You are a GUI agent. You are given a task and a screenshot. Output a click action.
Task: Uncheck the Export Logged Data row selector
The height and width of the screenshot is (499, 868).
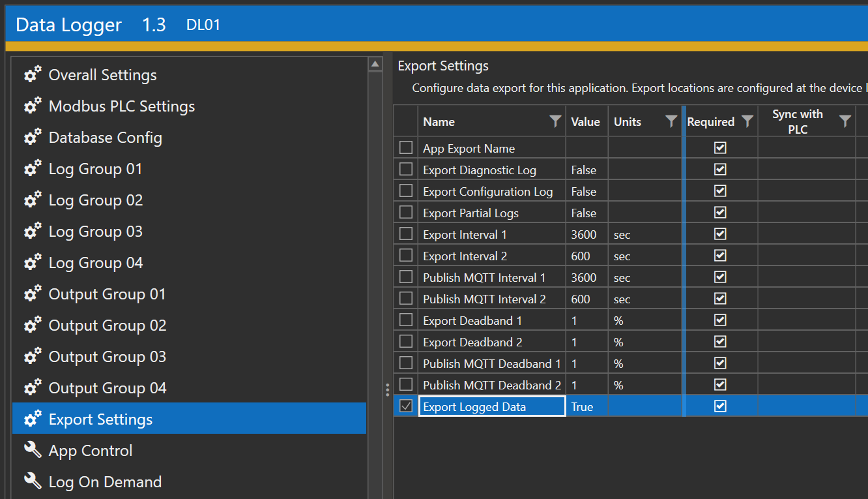406,406
